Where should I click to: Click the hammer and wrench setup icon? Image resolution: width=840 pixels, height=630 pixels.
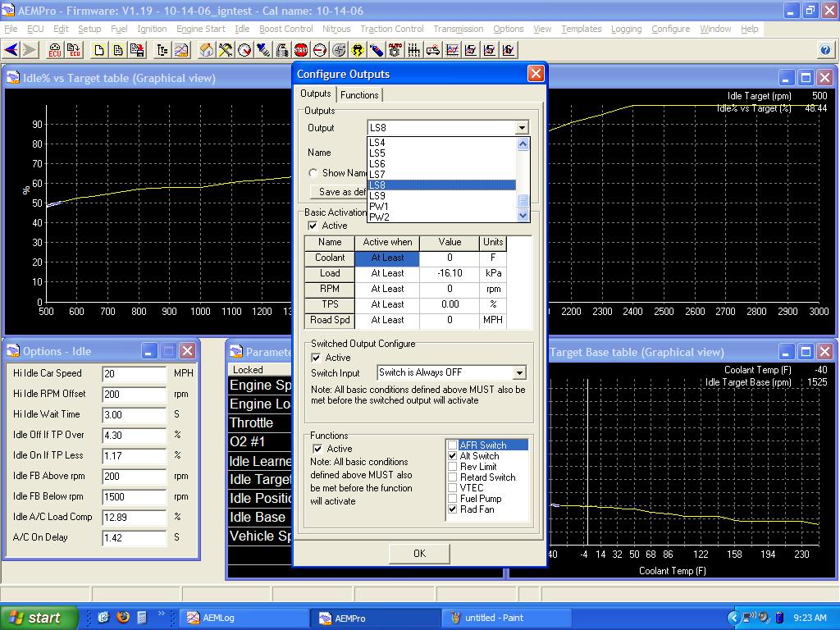point(226,50)
